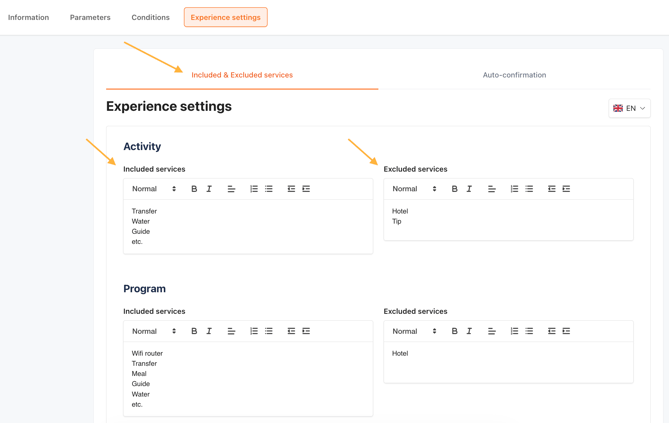Select the Information tab
This screenshot has width=669, height=423.
[x=28, y=17]
